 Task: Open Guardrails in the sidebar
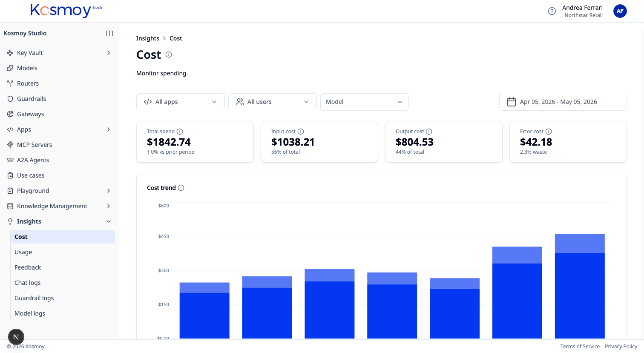pos(32,99)
